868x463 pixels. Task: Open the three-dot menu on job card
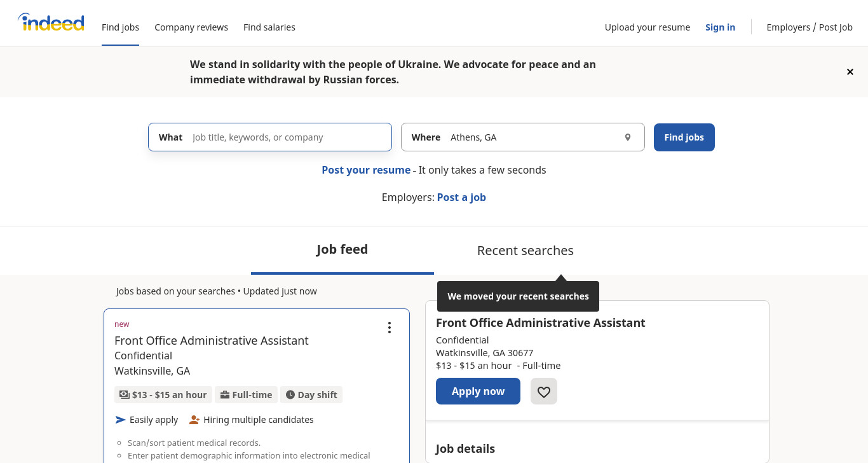[x=390, y=328]
